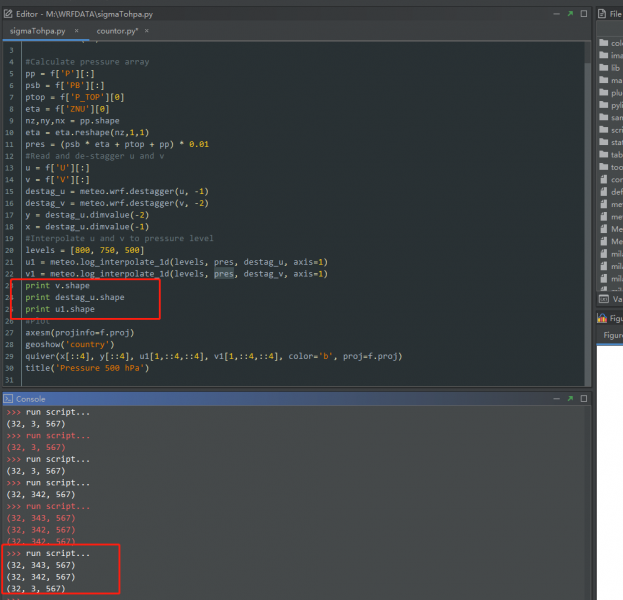Viewport: 623px width, 600px height.
Task: Maximize the Console panel
Action: (x=583, y=398)
